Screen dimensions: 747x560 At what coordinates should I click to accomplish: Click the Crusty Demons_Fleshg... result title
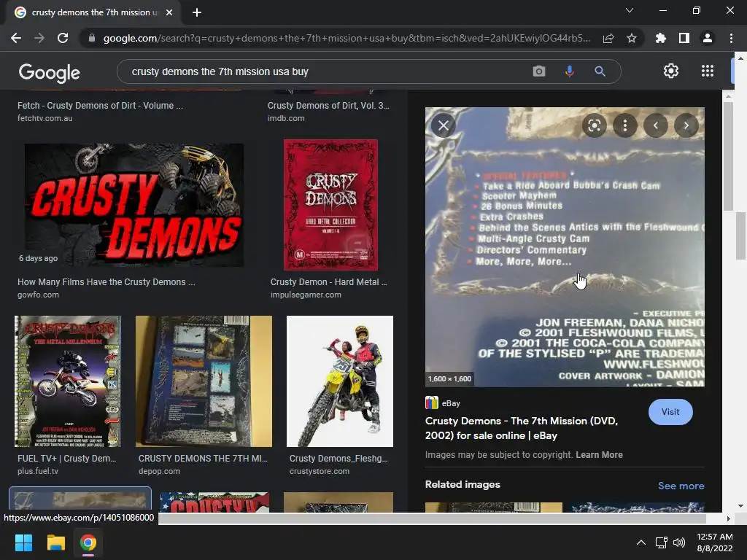[338, 459]
